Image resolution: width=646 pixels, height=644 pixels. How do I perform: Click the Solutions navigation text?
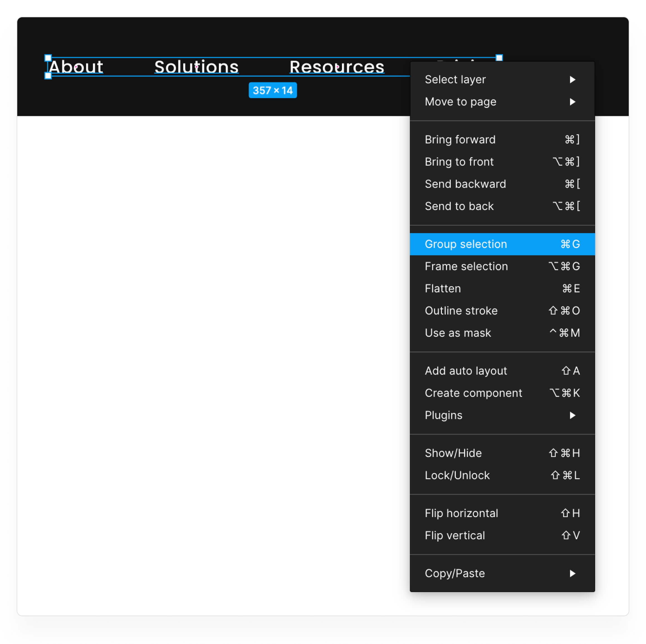coord(196,67)
